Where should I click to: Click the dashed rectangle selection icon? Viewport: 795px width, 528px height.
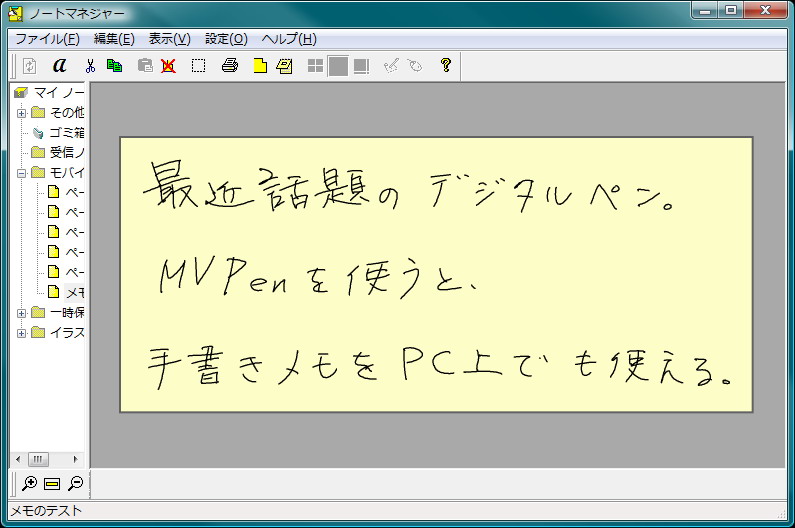tap(198, 66)
